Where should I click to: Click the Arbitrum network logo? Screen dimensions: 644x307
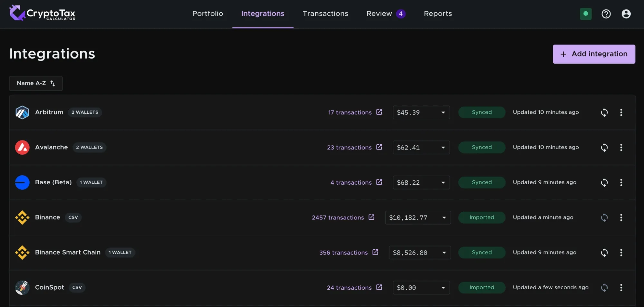coord(22,112)
